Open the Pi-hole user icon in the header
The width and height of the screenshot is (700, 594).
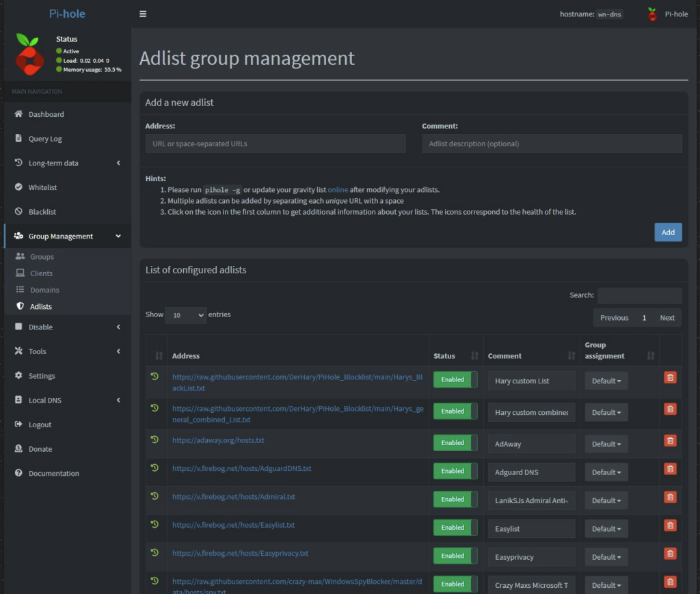(x=652, y=14)
